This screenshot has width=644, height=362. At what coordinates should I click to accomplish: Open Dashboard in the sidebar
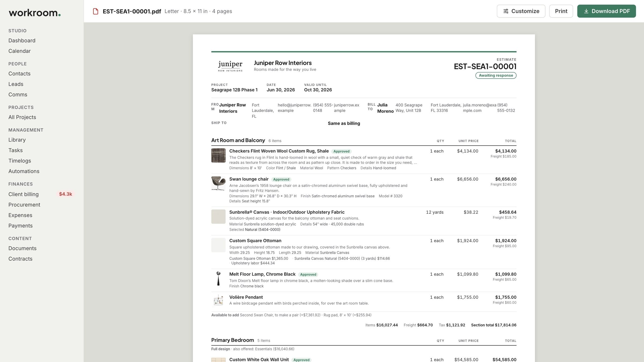click(x=22, y=40)
